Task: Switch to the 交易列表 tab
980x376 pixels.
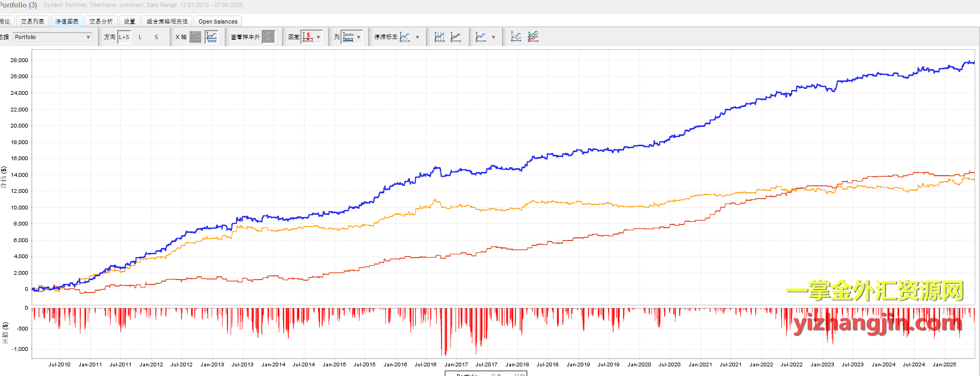Action: pos(33,21)
